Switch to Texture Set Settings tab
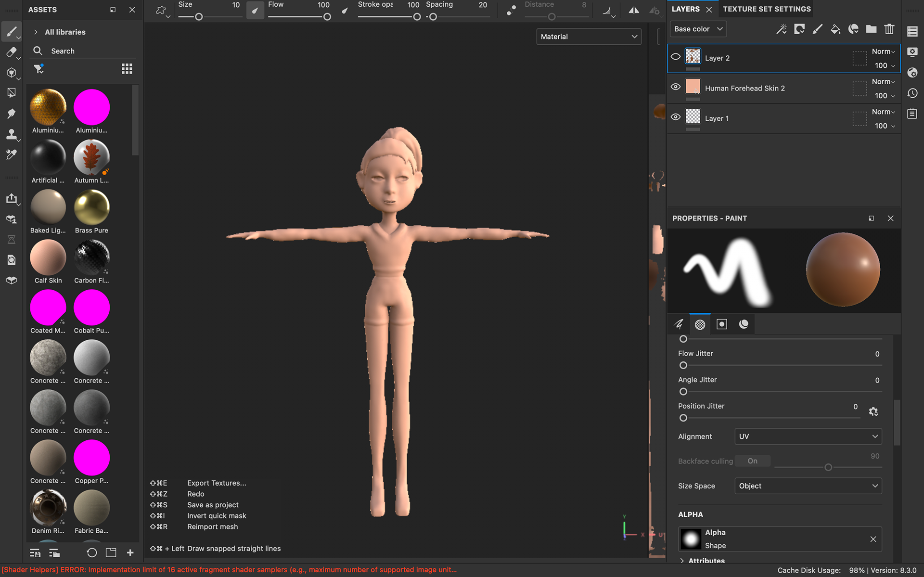 (767, 9)
